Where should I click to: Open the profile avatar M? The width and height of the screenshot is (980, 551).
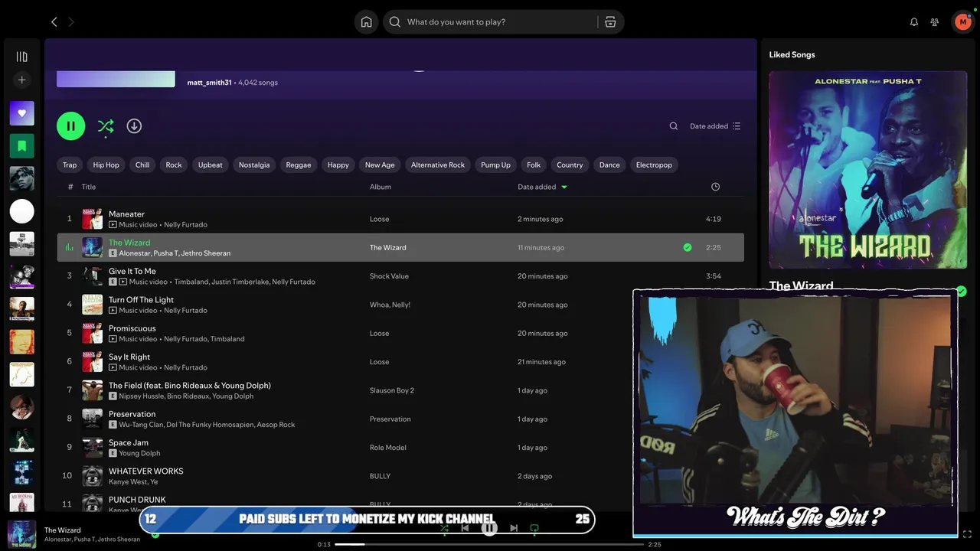[962, 22]
